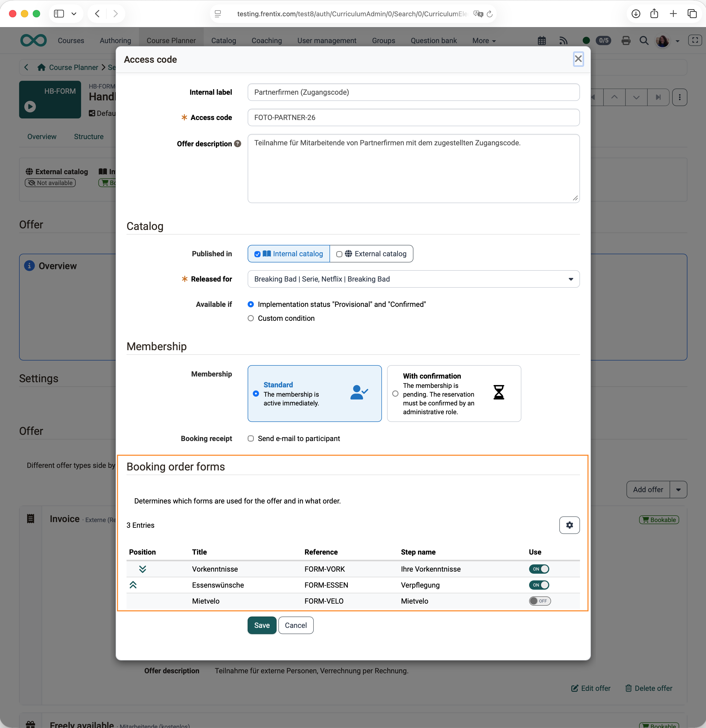The width and height of the screenshot is (706, 728).
Task: Toggle the Safari sidebar
Action: (59, 14)
